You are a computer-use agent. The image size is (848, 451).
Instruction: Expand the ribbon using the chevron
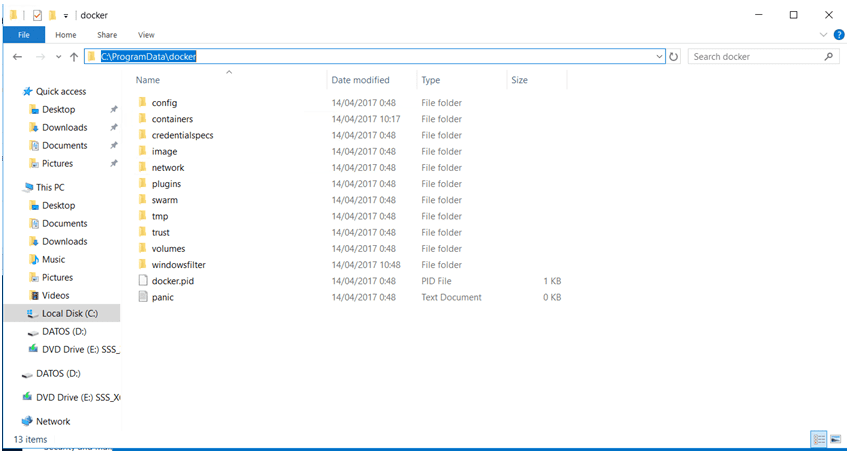coord(821,35)
